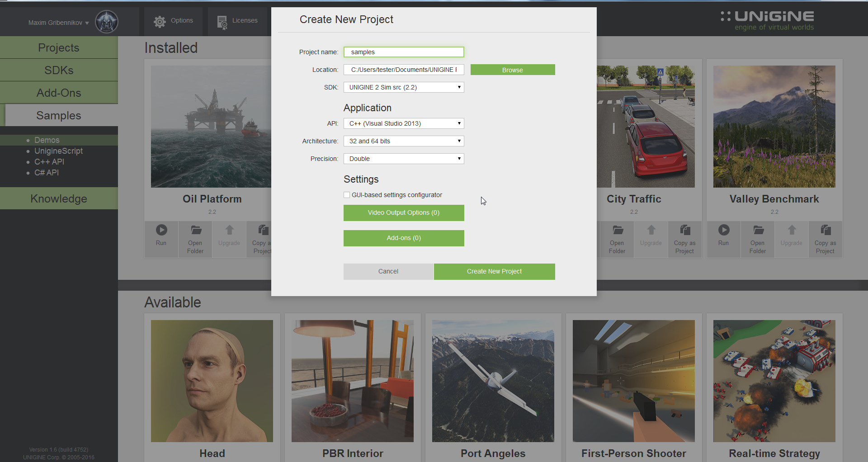868x462 pixels.
Task: Click the UNIGINE logo
Action: coord(768,21)
